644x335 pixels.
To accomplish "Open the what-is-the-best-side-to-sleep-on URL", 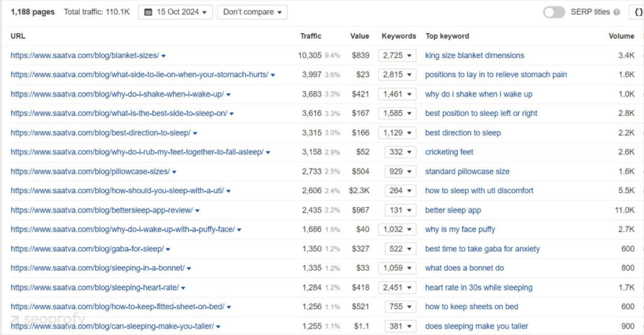I will (119, 113).
